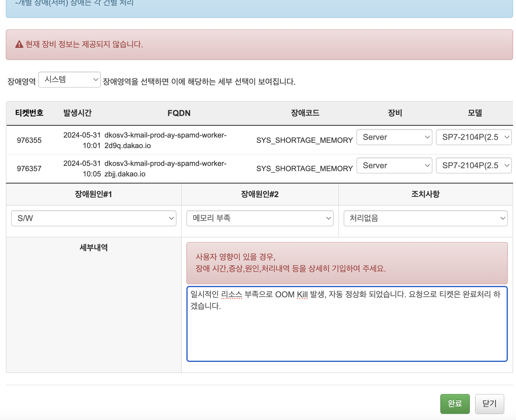Screen dimensions: 516x420
Task: Click the 장비 column header
Action: click(395, 113)
